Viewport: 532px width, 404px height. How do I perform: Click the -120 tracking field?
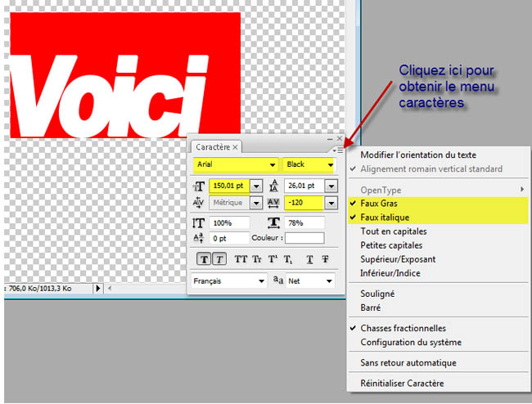[x=304, y=203]
